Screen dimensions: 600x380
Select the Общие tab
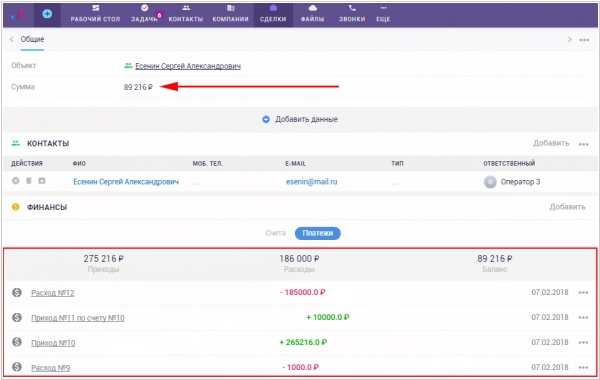click(32, 39)
